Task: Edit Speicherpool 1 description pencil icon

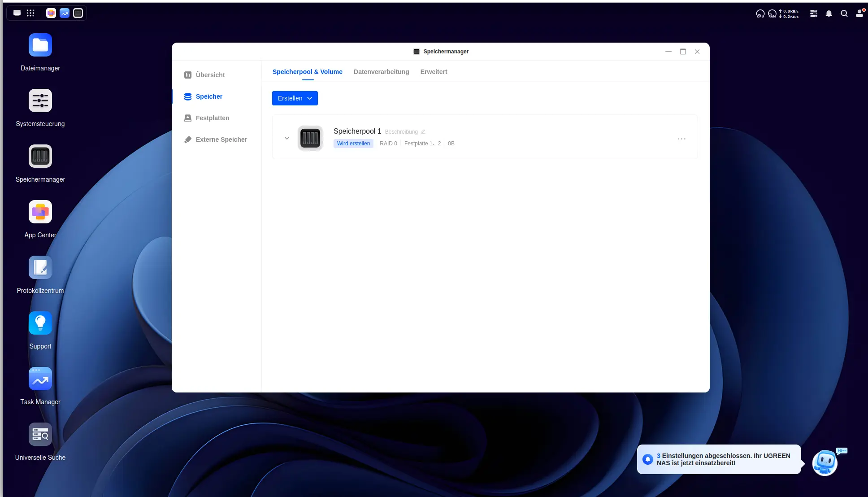Action: point(423,132)
